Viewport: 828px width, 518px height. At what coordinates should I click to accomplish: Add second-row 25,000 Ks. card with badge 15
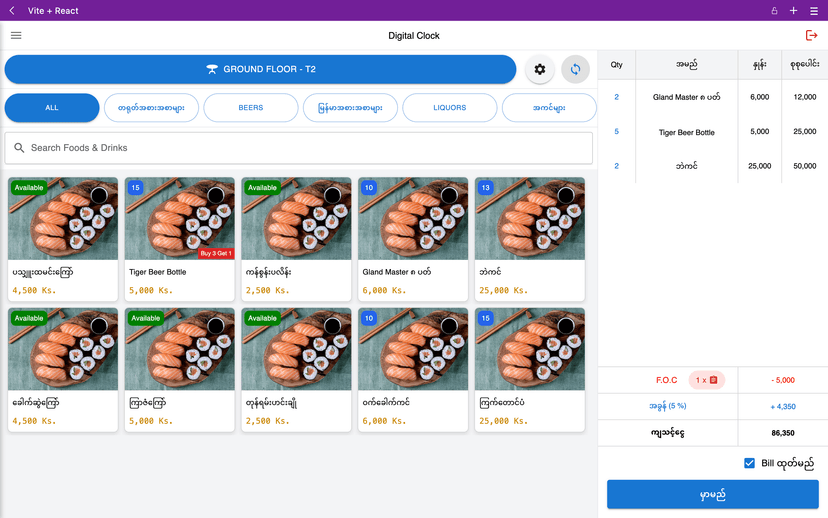click(x=530, y=370)
